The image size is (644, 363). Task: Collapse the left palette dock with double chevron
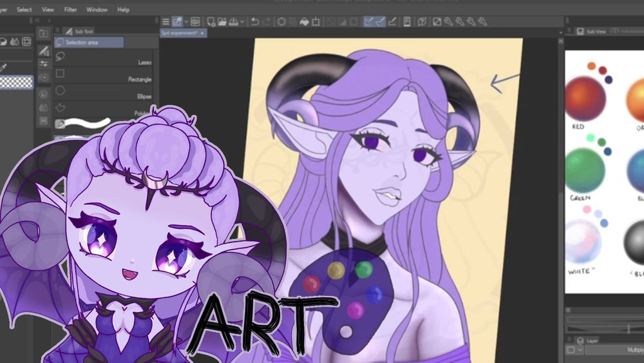click(x=37, y=20)
